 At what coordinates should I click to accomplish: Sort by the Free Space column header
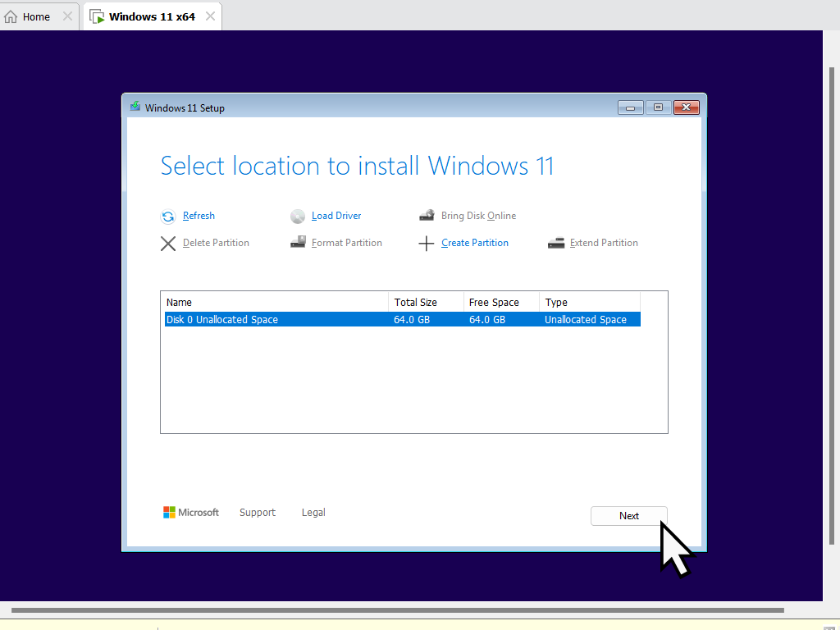[495, 302]
